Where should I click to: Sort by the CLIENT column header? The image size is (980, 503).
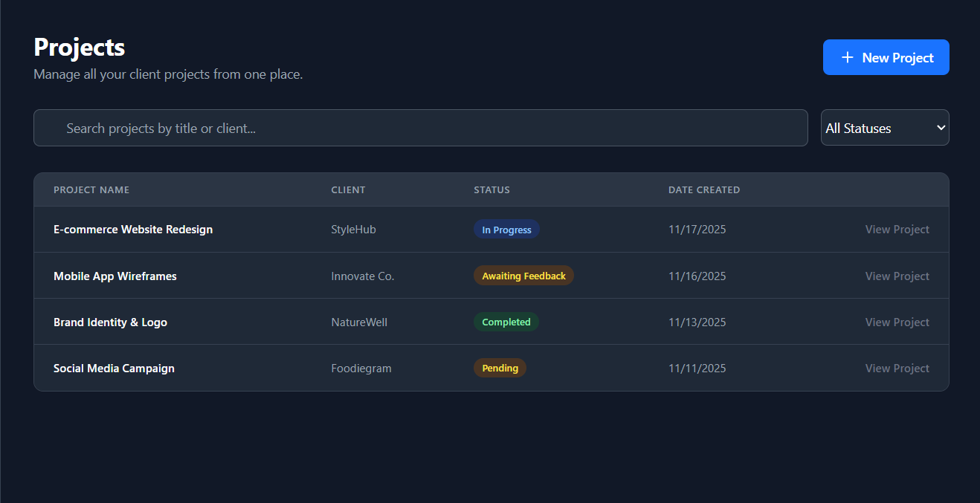[348, 189]
